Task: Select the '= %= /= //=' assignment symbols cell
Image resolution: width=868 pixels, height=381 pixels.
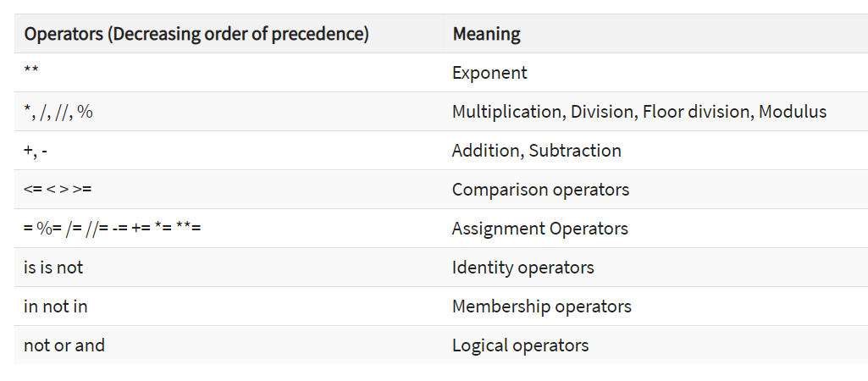Action: tap(112, 229)
